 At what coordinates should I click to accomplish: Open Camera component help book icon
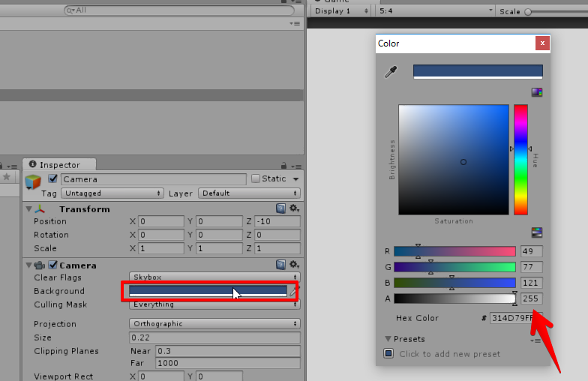(280, 265)
